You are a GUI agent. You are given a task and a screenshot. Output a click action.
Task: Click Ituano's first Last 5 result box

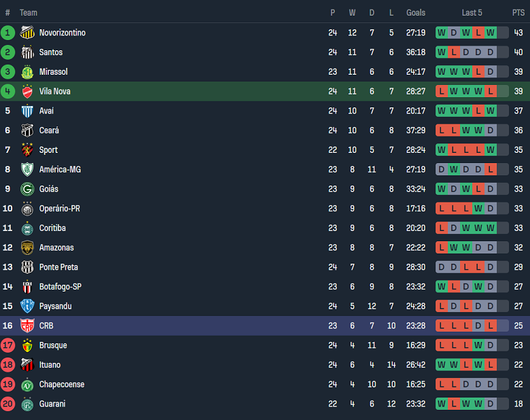[x=442, y=365]
